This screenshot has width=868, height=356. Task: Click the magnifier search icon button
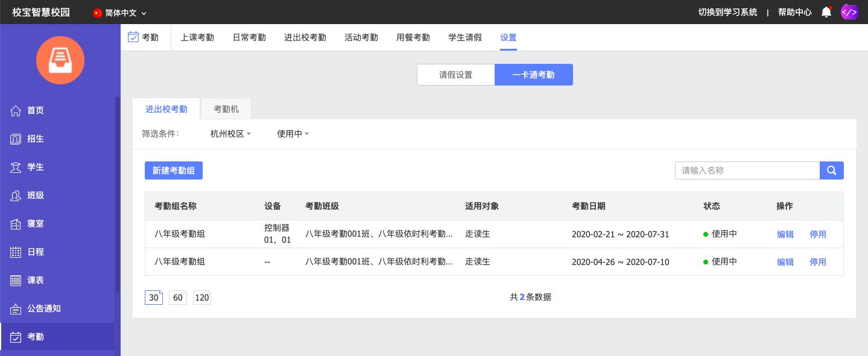831,170
